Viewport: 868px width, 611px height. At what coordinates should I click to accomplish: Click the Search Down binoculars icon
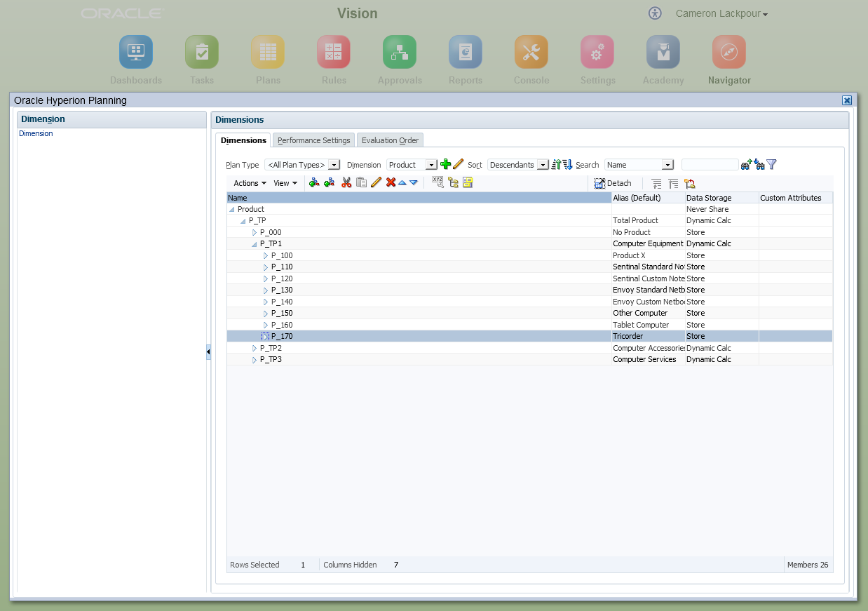click(759, 165)
